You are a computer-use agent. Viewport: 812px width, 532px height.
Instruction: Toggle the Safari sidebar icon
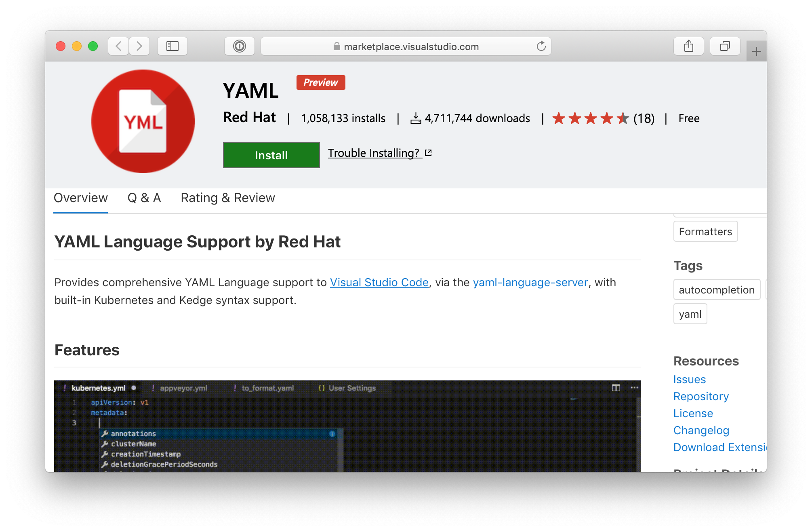click(x=172, y=46)
